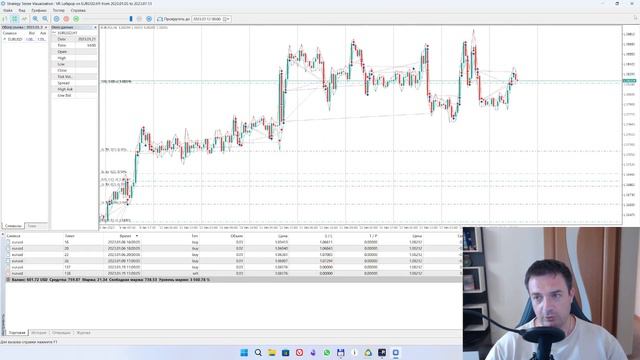Open the Strategy Tester taskbar icon
Viewport: 640px width, 360px height.
pos(396,353)
